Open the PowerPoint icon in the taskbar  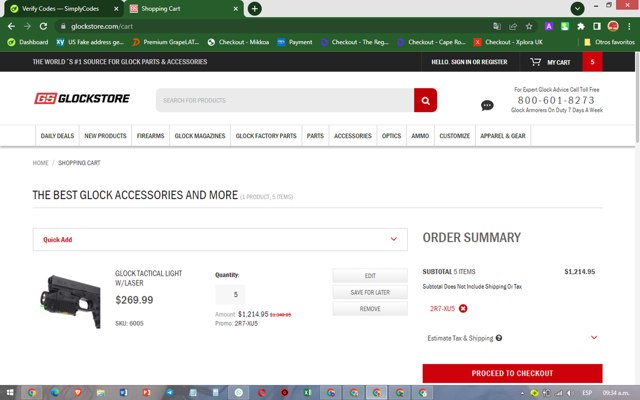tap(146, 392)
